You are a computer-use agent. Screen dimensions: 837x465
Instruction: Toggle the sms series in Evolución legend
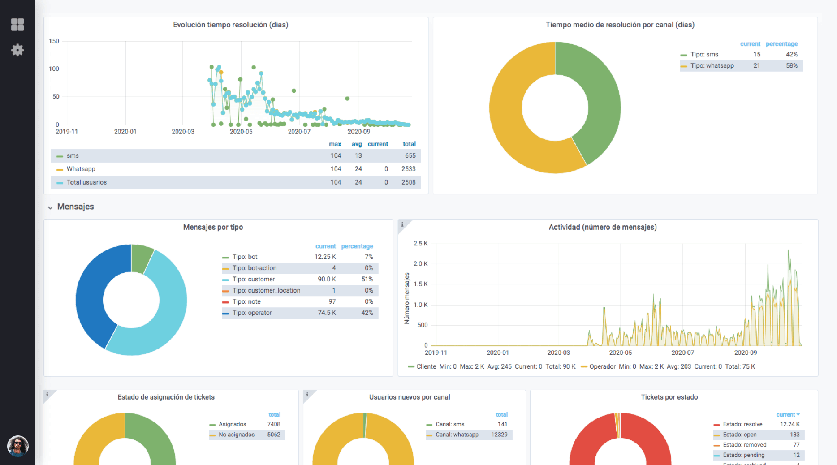(x=73, y=156)
